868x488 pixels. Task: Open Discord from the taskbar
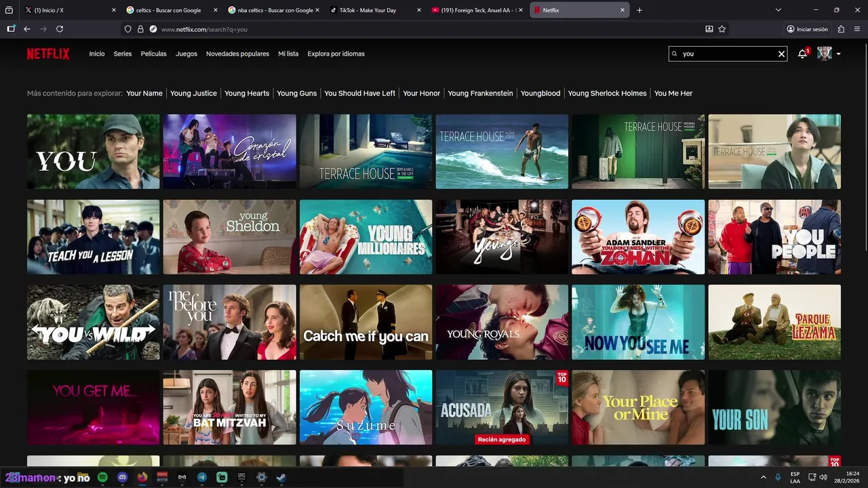(122, 477)
